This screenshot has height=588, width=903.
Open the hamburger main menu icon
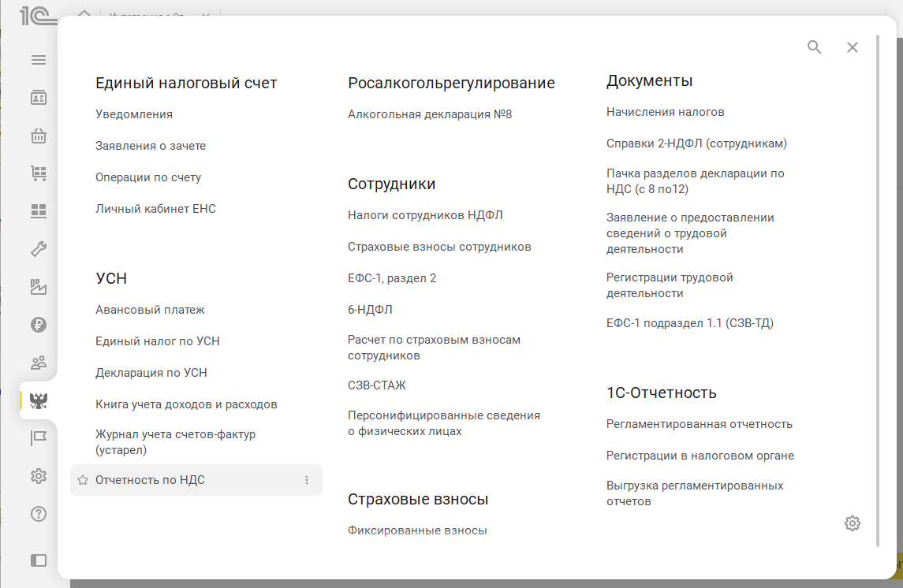coord(38,60)
